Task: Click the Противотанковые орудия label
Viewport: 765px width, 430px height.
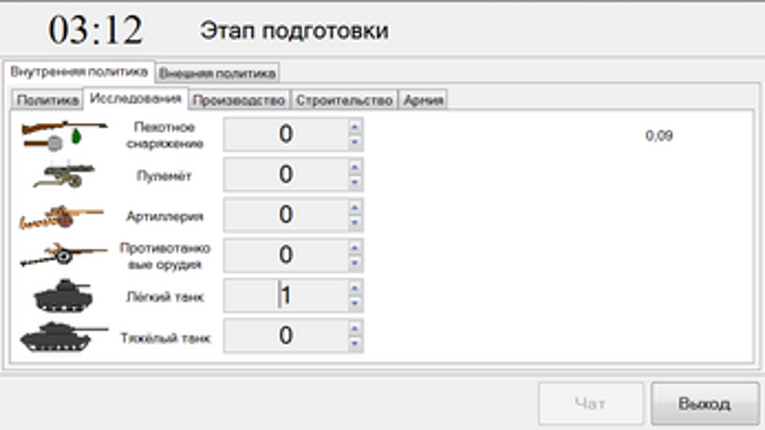Action: click(x=165, y=256)
